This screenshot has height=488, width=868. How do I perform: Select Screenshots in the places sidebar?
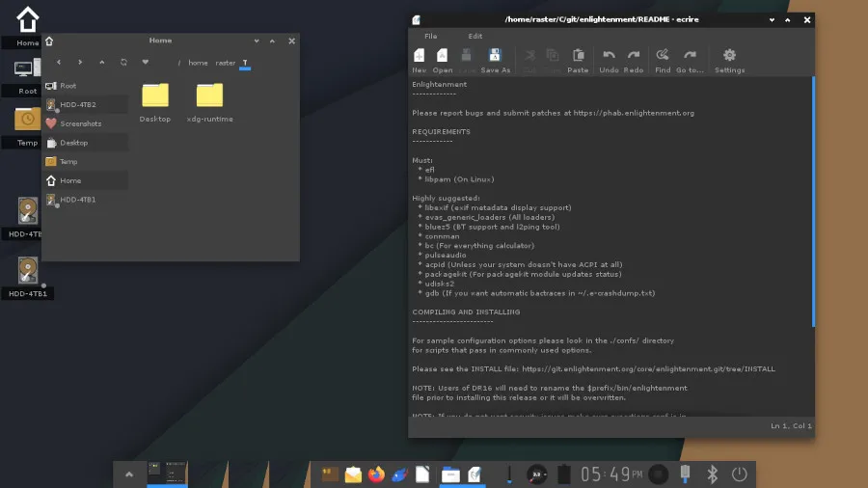(x=81, y=123)
